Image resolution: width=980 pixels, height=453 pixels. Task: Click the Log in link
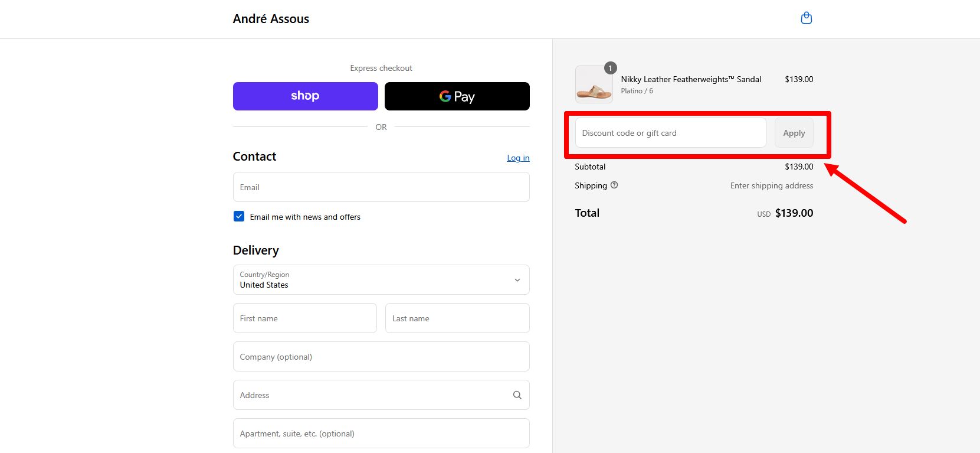[518, 158]
